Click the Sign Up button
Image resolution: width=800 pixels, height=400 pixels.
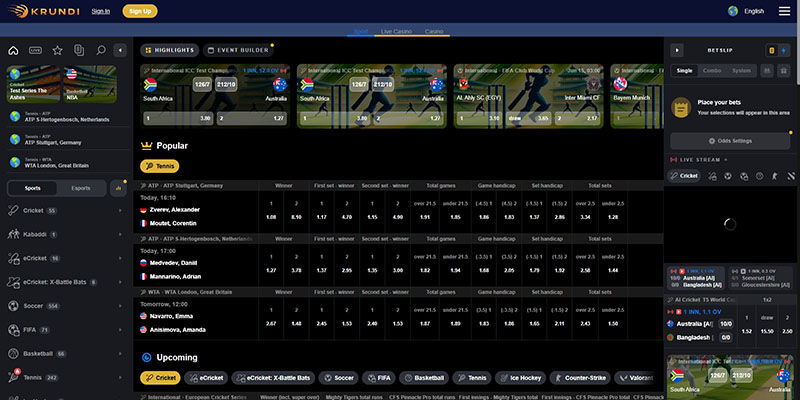(x=140, y=11)
